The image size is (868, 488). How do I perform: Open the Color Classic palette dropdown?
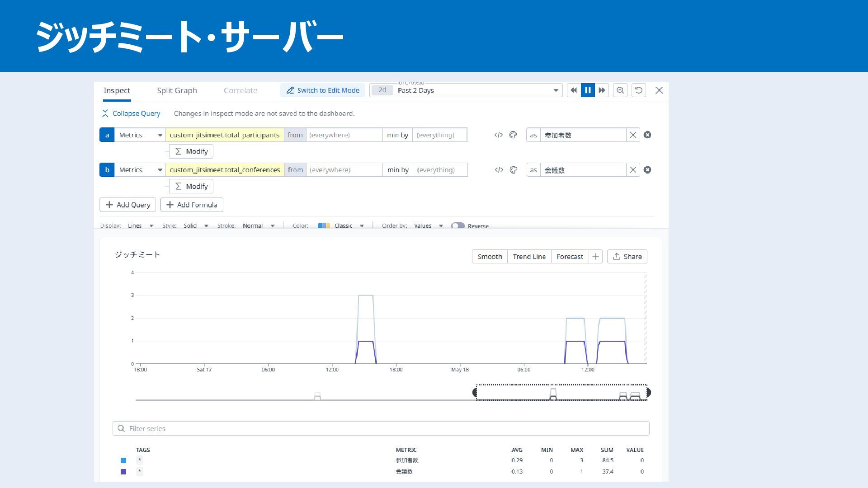[x=341, y=226]
